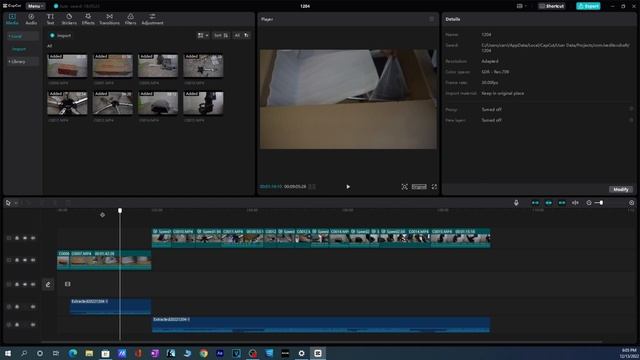Switch to the Effects tab
The width and height of the screenshot is (640, 360).
pos(88,19)
